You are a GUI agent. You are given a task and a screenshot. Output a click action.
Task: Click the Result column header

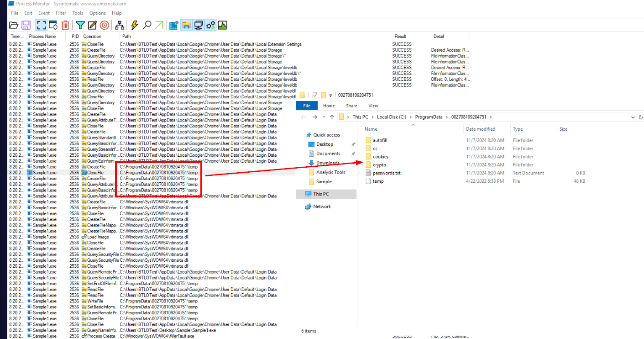(400, 37)
